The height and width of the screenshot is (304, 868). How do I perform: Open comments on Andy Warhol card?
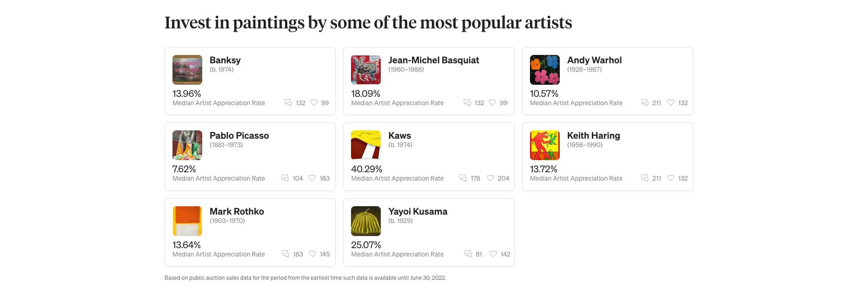[x=645, y=103]
